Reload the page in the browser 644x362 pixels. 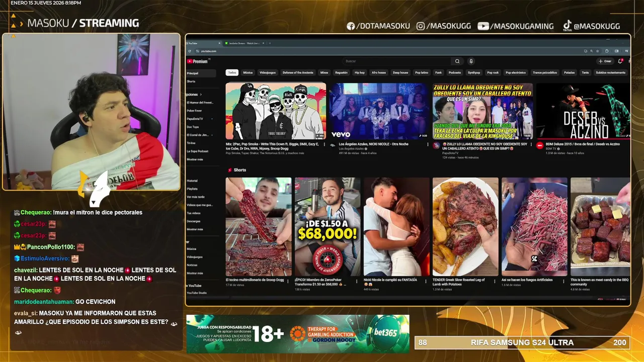[x=190, y=51]
